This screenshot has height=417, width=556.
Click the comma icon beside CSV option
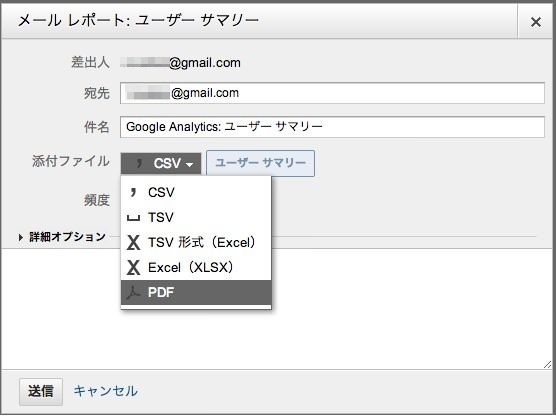pos(133,192)
